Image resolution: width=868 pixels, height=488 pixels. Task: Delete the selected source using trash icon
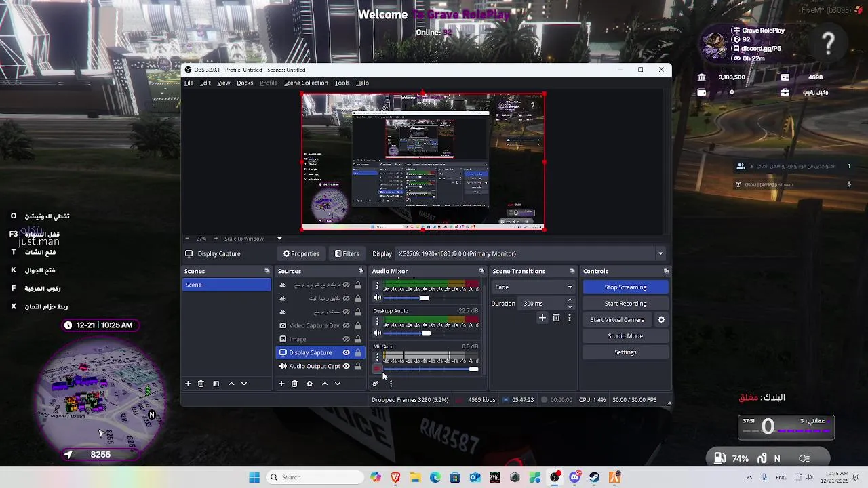pos(294,384)
